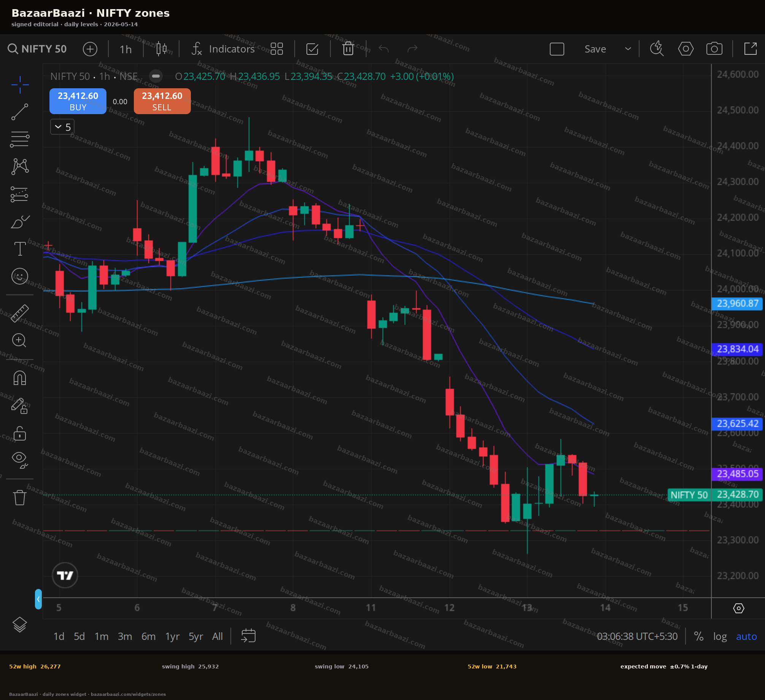Select the ruler measure tool
Viewport: 765px width, 700px height.
(20, 313)
